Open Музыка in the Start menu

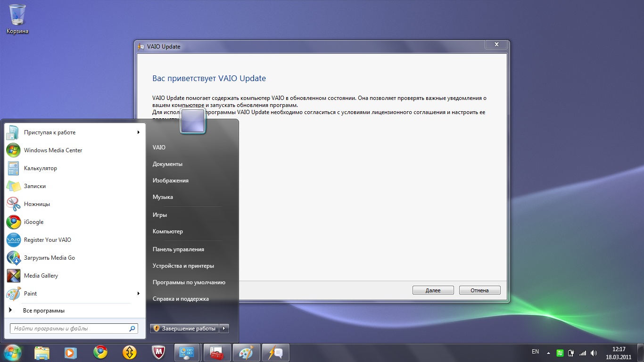[x=163, y=197]
